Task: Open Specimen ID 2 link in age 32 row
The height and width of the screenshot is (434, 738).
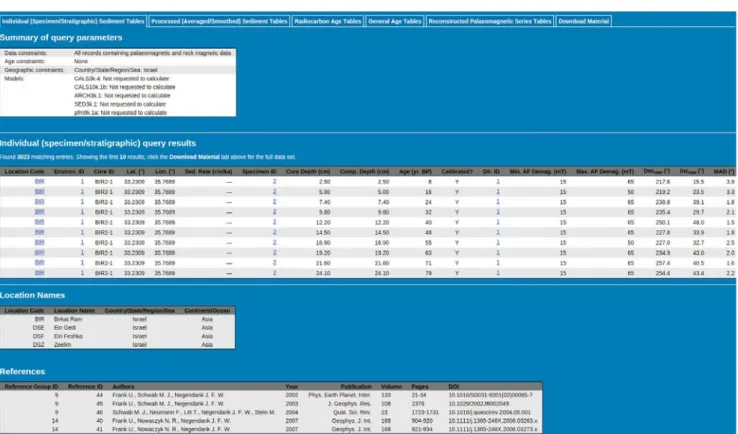Action: pyautogui.click(x=274, y=212)
